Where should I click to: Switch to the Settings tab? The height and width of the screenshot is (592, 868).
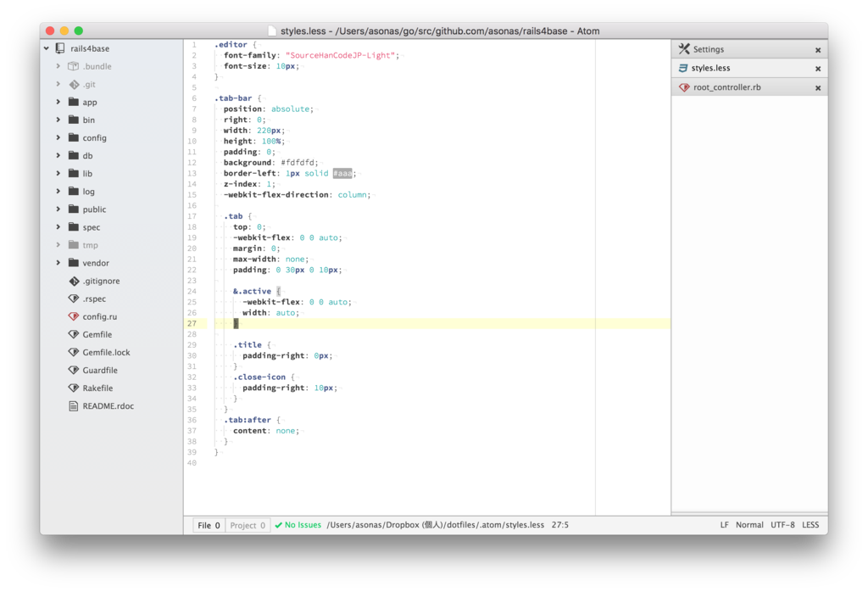[749, 48]
